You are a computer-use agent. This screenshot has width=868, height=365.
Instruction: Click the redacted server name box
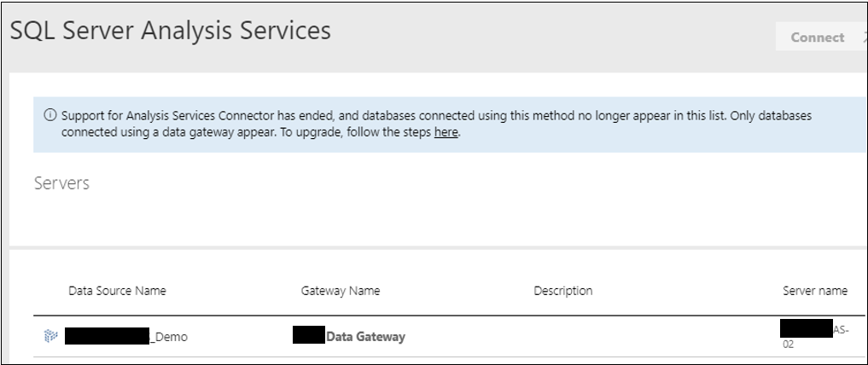(x=806, y=328)
